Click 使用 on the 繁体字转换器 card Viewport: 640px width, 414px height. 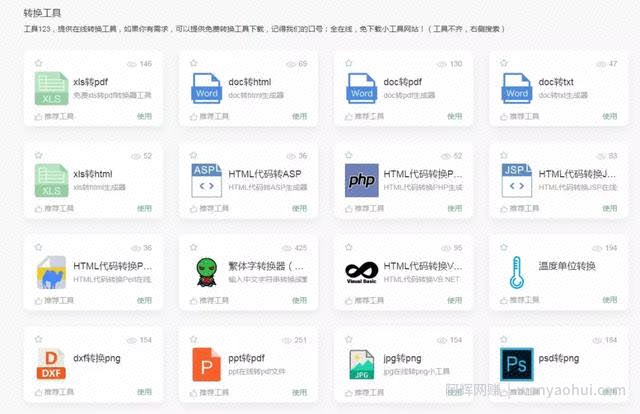tap(299, 300)
